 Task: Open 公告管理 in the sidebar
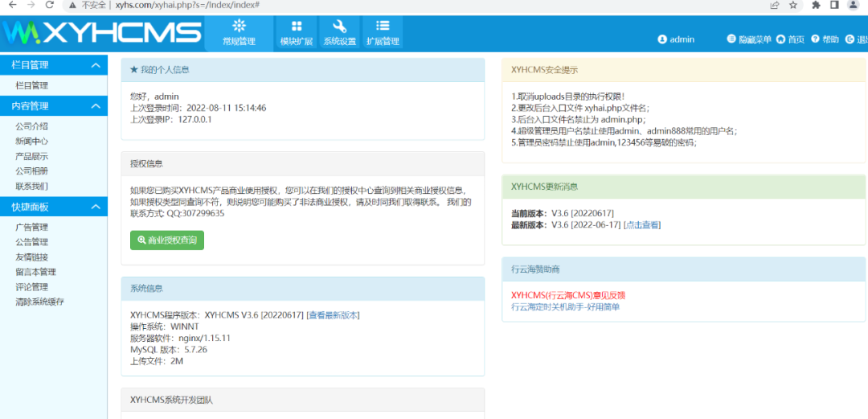tap(31, 242)
